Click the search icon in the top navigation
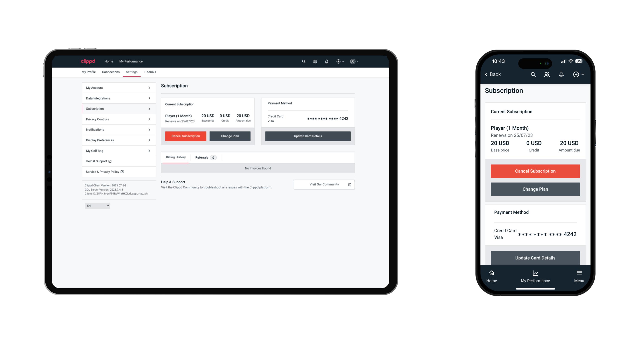 pyautogui.click(x=304, y=61)
